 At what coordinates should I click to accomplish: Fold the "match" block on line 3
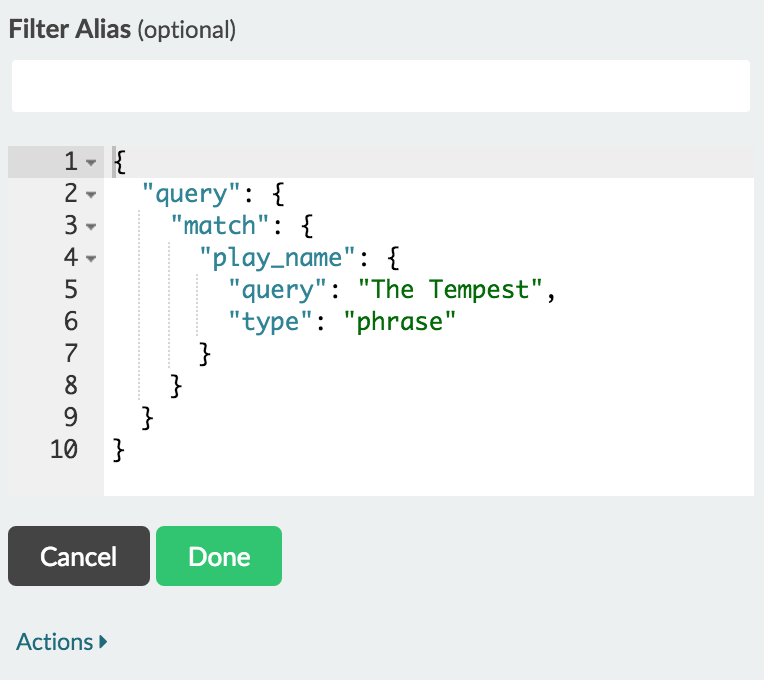pyautogui.click(x=91, y=226)
